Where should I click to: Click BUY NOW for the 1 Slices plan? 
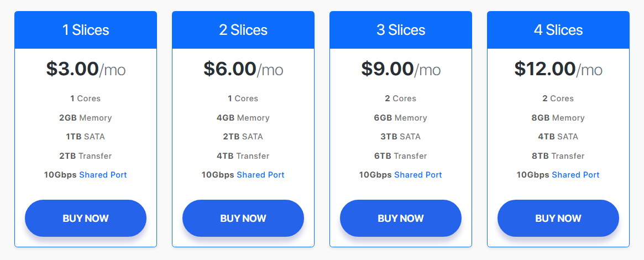(86, 218)
